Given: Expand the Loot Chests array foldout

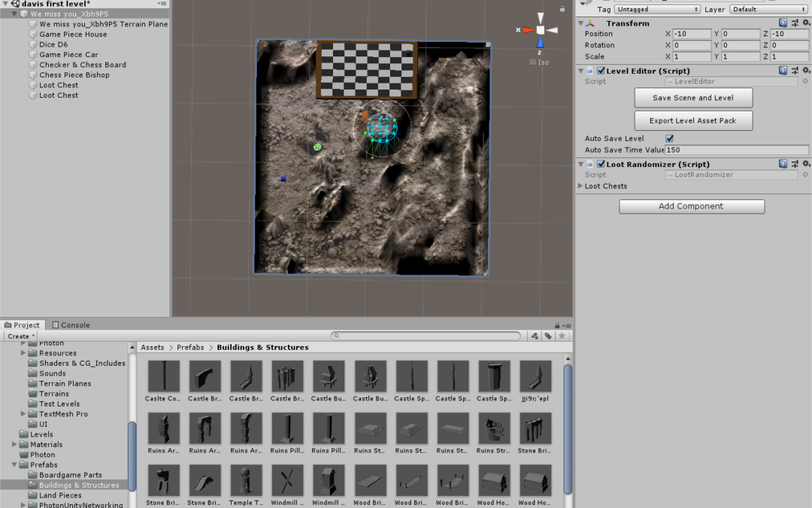Looking at the screenshot, I should [580, 186].
